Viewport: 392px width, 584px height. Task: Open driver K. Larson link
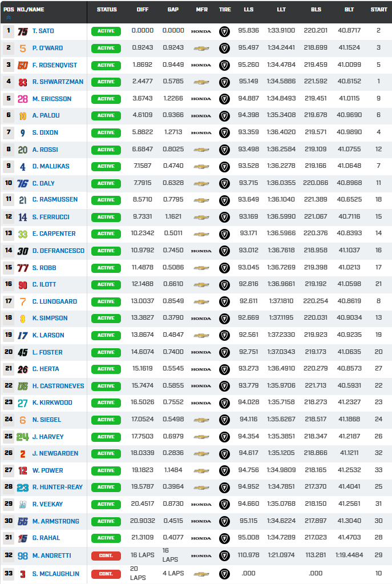(x=48, y=335)
